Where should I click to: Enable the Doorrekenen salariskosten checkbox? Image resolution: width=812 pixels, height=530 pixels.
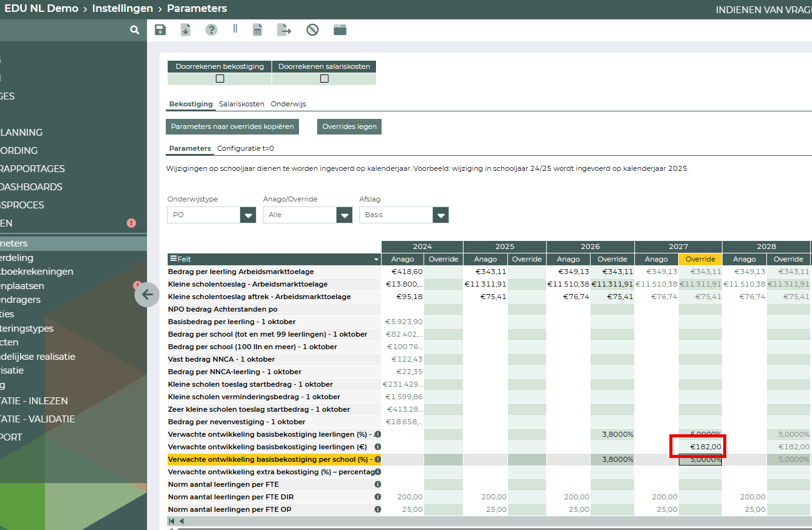coord(324,79)
